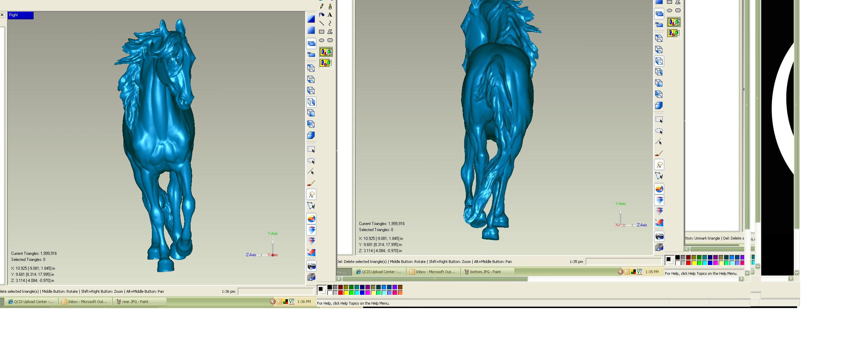
Task: Click the horizontal scrollbar thumb under bottom.JPG taskbar
Action: [x=435, y=279]
